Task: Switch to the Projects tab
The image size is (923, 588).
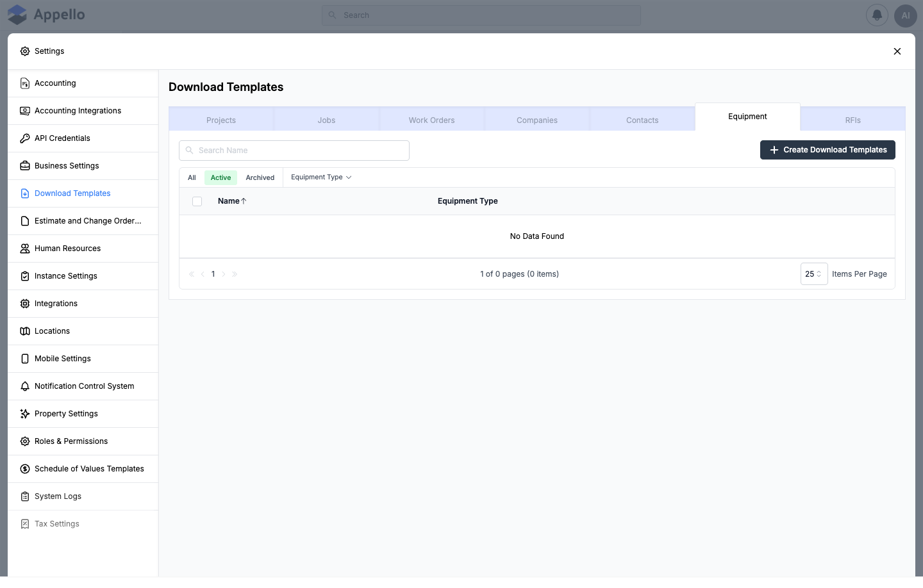Action: 221,120
